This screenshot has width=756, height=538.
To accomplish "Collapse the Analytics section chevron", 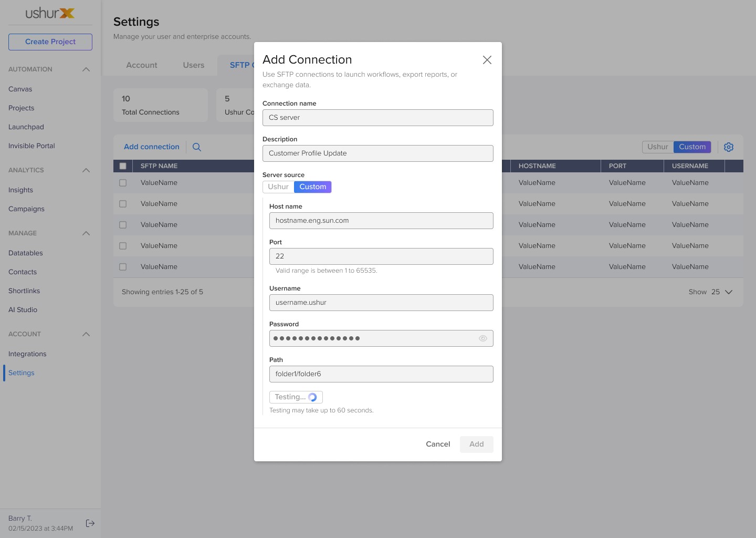I will coord(86,170).
